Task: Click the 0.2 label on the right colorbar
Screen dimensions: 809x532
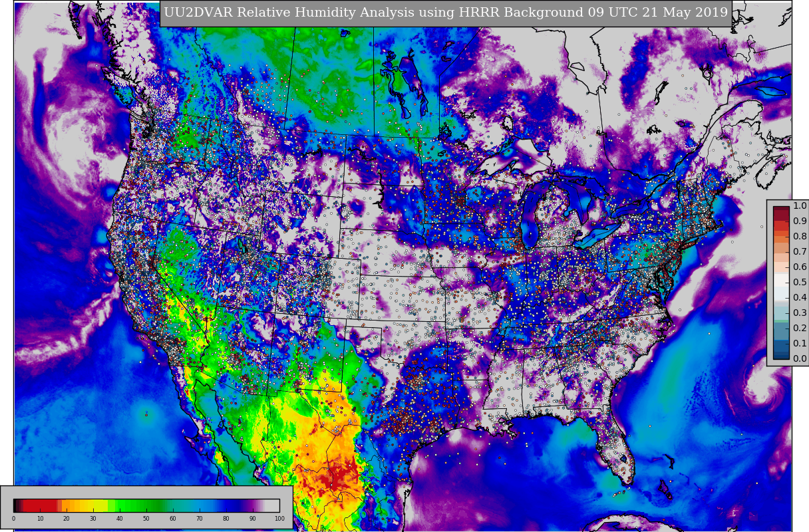Action: pyautogui.click(x=800, y=329)
